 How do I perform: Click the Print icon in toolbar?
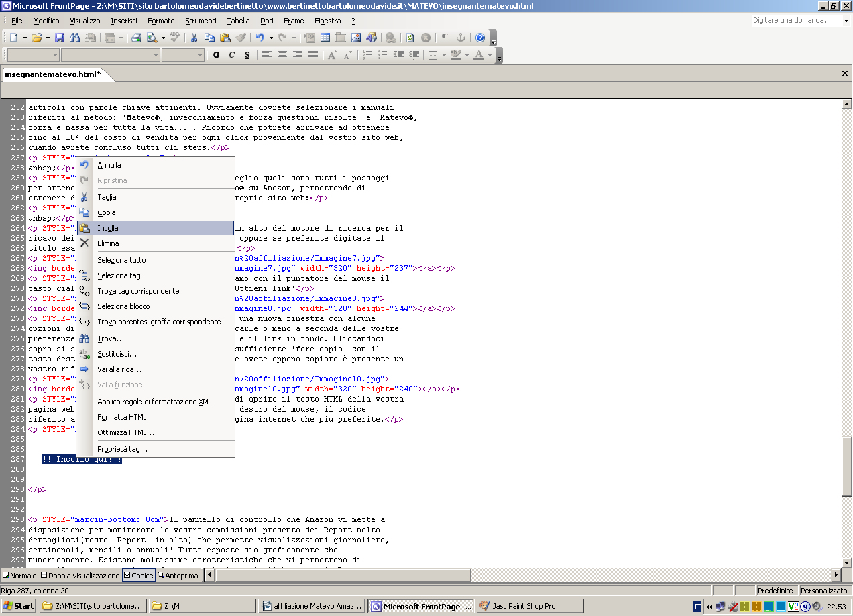click(136, 38)
